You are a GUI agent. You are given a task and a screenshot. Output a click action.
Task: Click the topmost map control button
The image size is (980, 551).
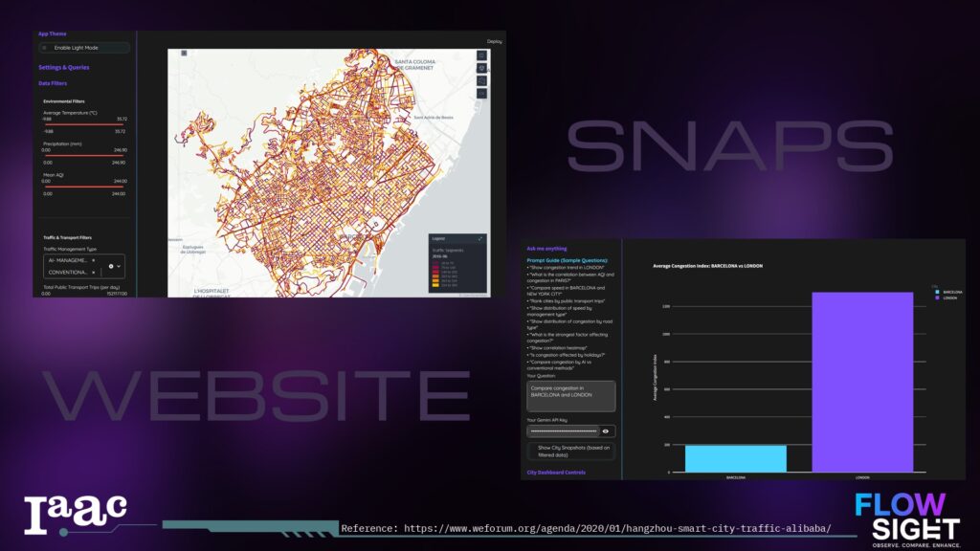[x=482, y=55]
